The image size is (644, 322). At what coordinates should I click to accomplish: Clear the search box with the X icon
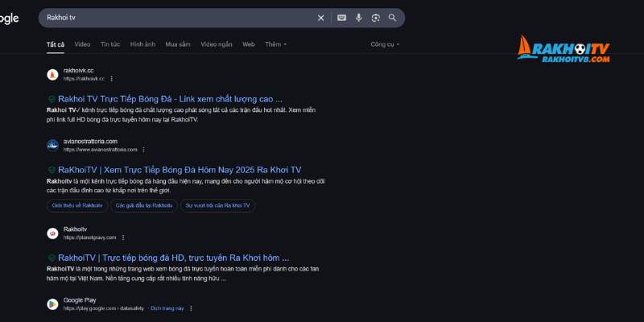click(x=320, y=18)
